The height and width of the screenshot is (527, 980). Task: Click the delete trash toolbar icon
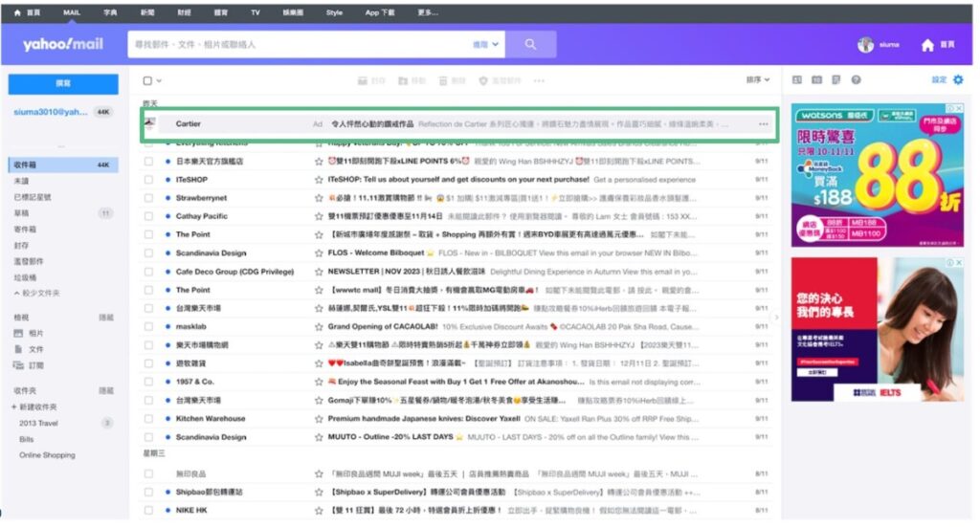pos(443,80)
